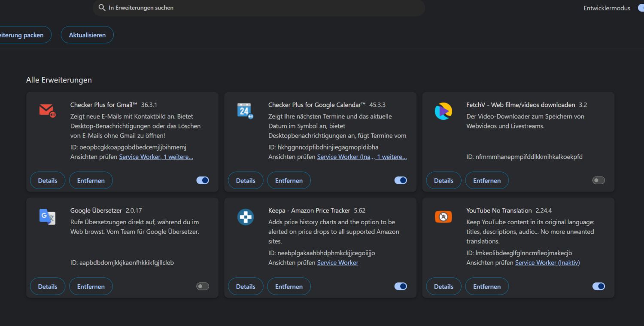Screen dimensions: 644x326
Task: Click the 'Google Übersetzer' title text
Action: (x=96, y=210)
